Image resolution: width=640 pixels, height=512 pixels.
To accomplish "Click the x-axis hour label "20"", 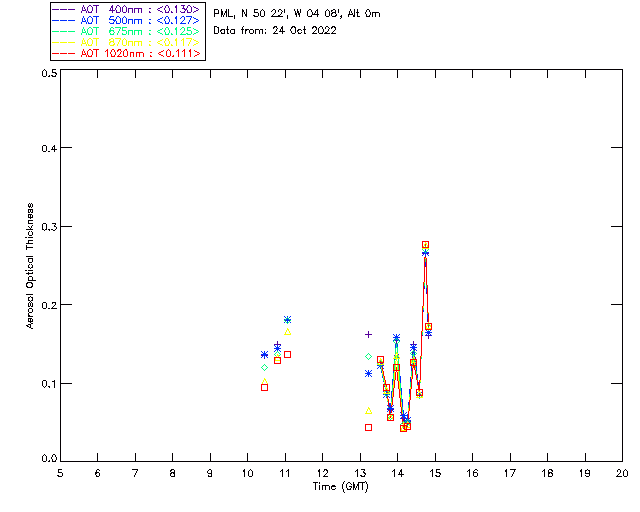I will click(622, 473).
